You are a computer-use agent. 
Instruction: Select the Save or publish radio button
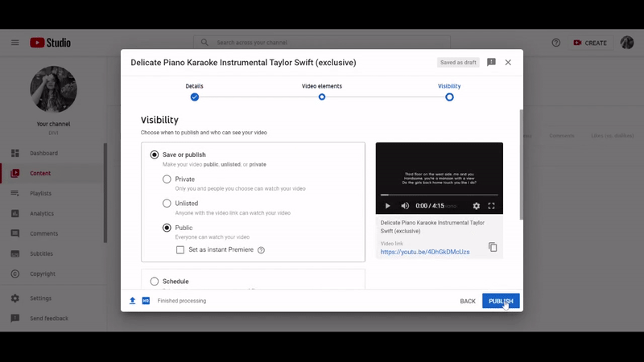tap(155, 154)
